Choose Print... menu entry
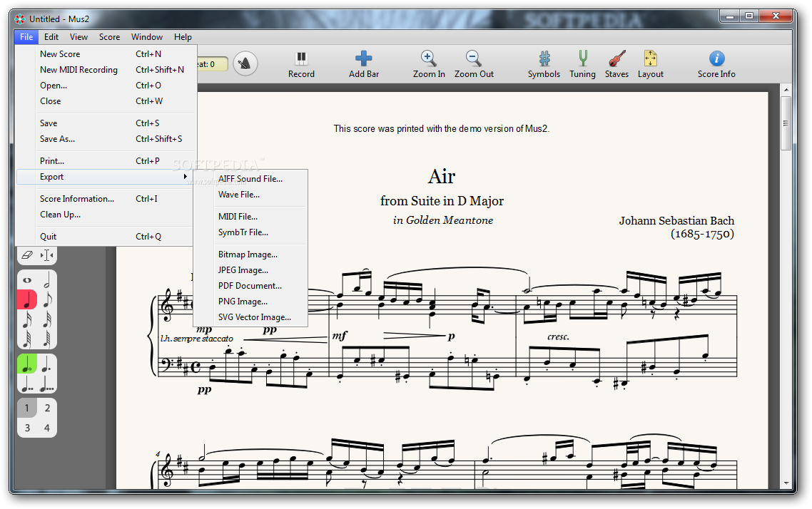812x509 pixels. point(106,161)
